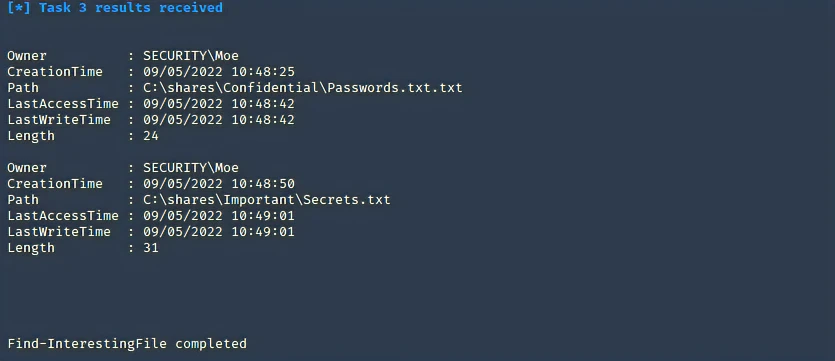The height and width of the screenshot is (361, 835).
Task: Click the 'Task 3 results received' status line
Action: pos(115,8)
